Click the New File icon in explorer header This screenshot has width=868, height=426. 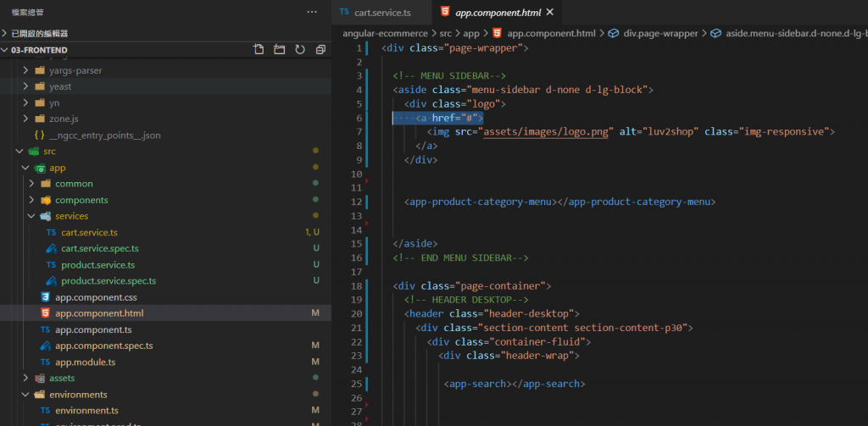click(259, 50)
